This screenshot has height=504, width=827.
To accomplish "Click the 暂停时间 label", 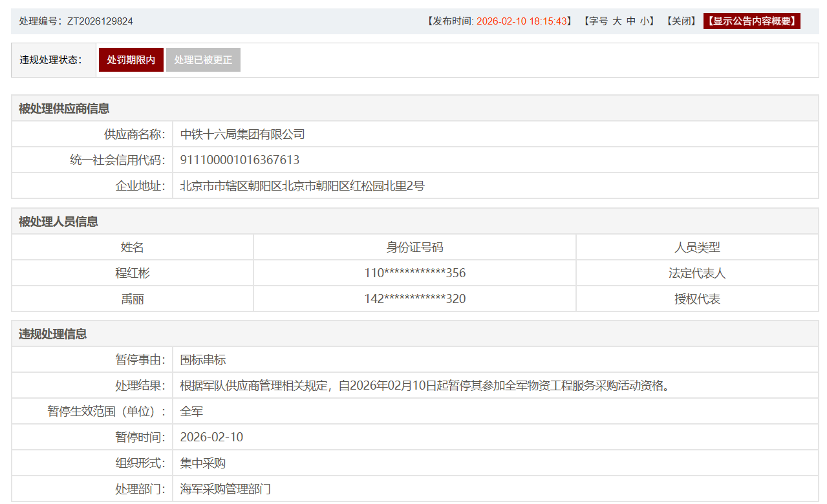I will [x=140, y=437].
